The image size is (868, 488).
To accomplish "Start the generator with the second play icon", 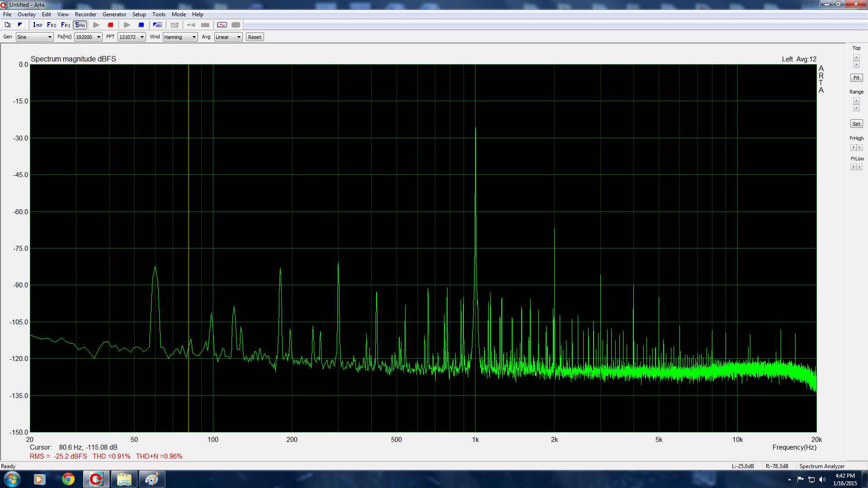I will coord(127,25).
